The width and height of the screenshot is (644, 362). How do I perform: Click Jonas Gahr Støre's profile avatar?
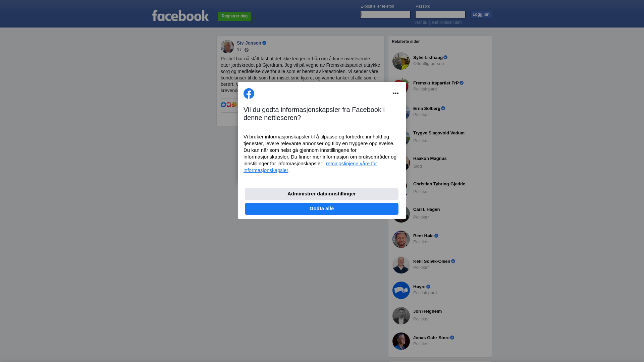[401, 341]
